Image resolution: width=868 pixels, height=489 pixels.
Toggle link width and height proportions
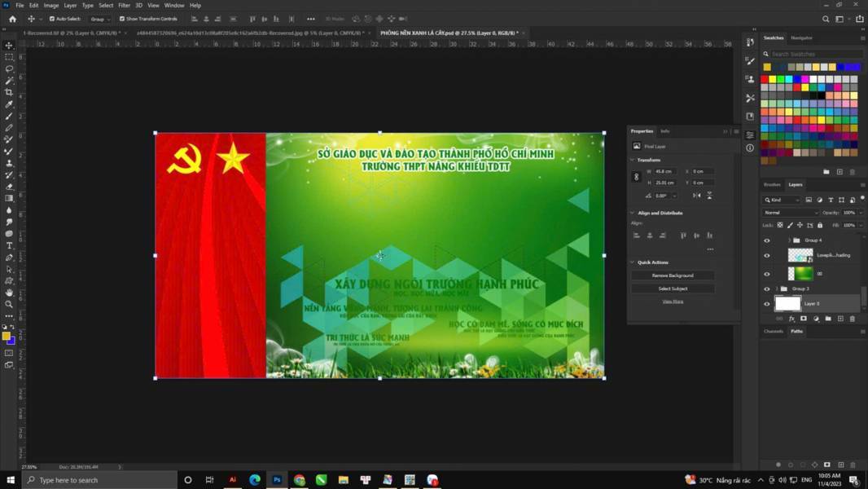tap(636, 177)
